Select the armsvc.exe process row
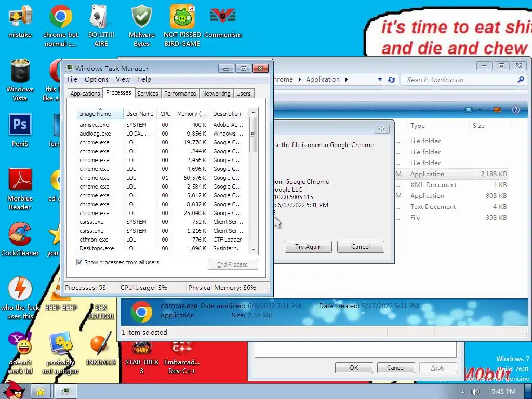Screen dimensions: 532x399 [163, 125]
